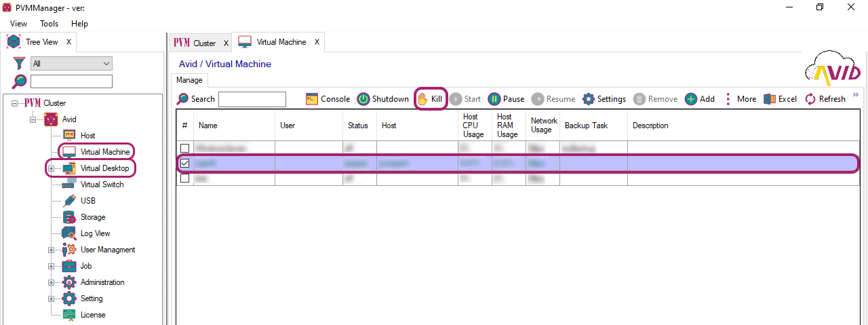Kill the selected virtual machine

[430, 99]
